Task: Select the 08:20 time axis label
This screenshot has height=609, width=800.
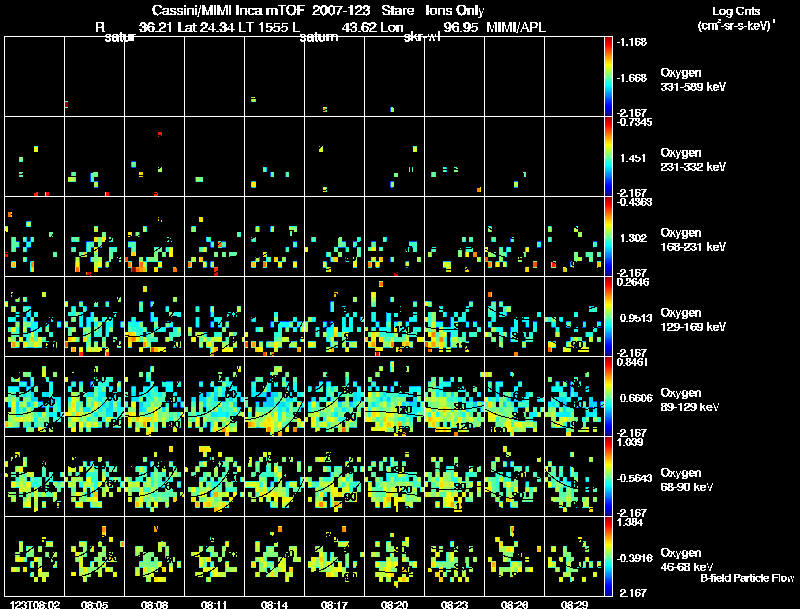Action: pos(395,604)
